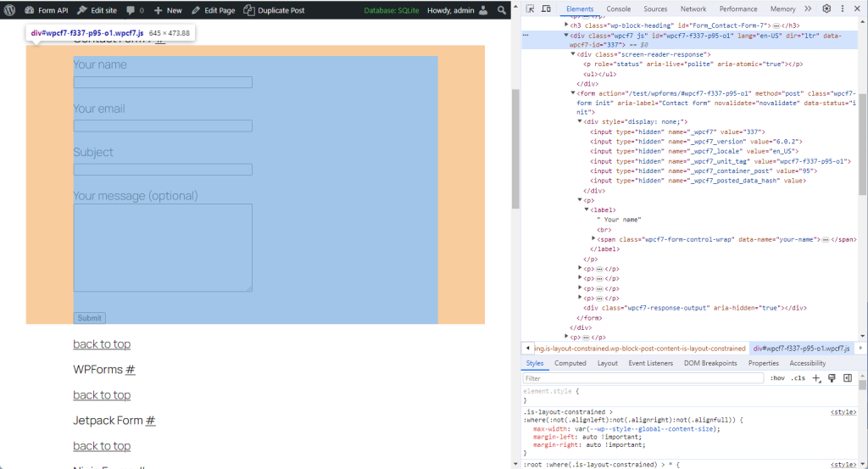The height and width of the screenshot is (469, 868).
Task: Click the Filter styles input field
Action: coord(642,378)
